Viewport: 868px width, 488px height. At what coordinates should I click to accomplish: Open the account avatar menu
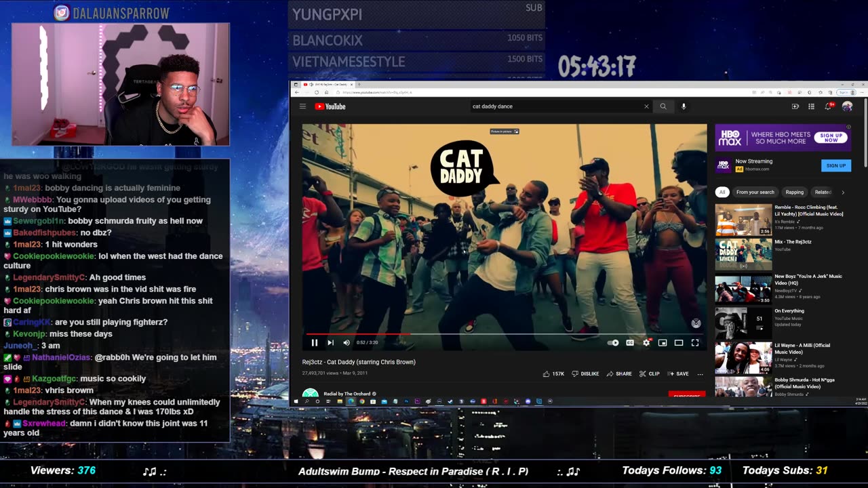click(847, 106)
